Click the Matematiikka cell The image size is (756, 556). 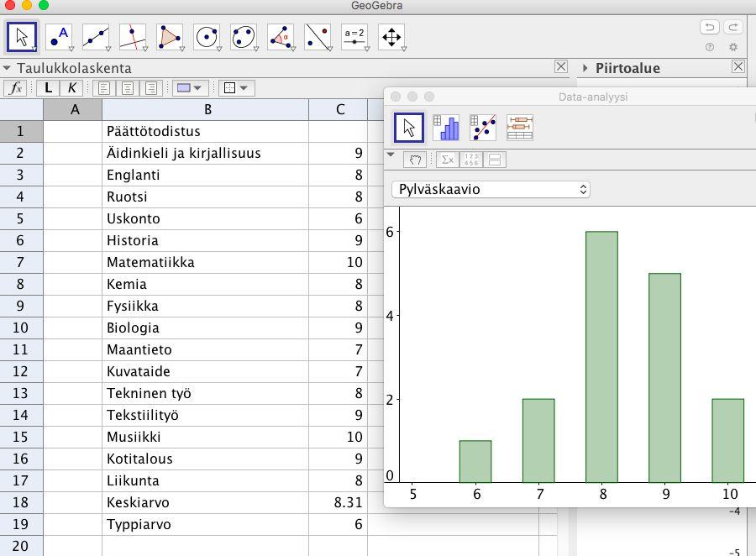coord(206,262)
